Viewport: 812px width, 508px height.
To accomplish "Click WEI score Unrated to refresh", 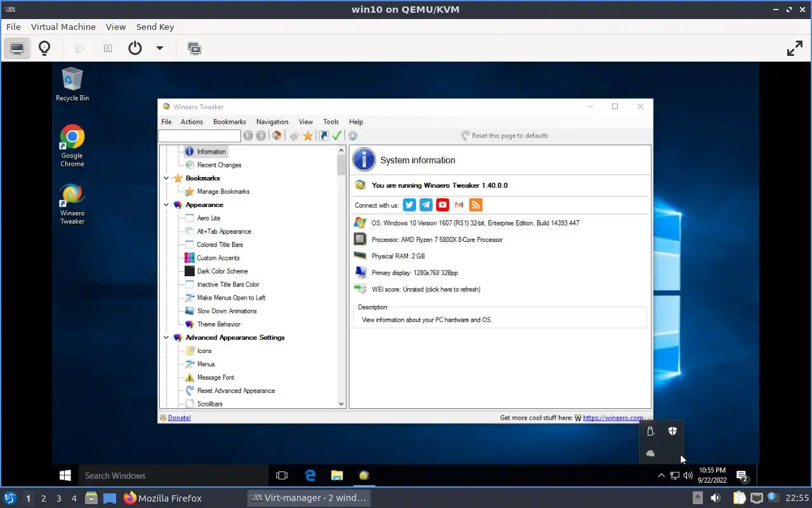I will click(426, 290).
